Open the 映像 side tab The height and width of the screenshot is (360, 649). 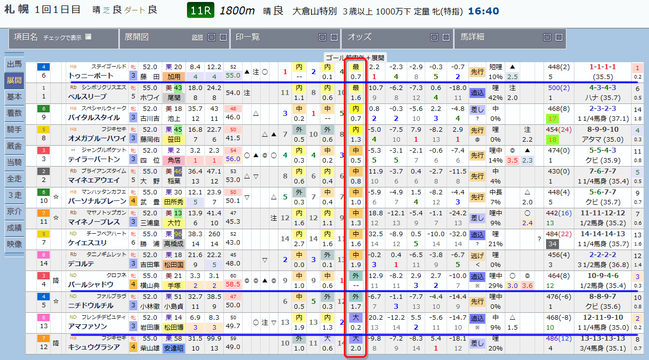tap(14, 244)
